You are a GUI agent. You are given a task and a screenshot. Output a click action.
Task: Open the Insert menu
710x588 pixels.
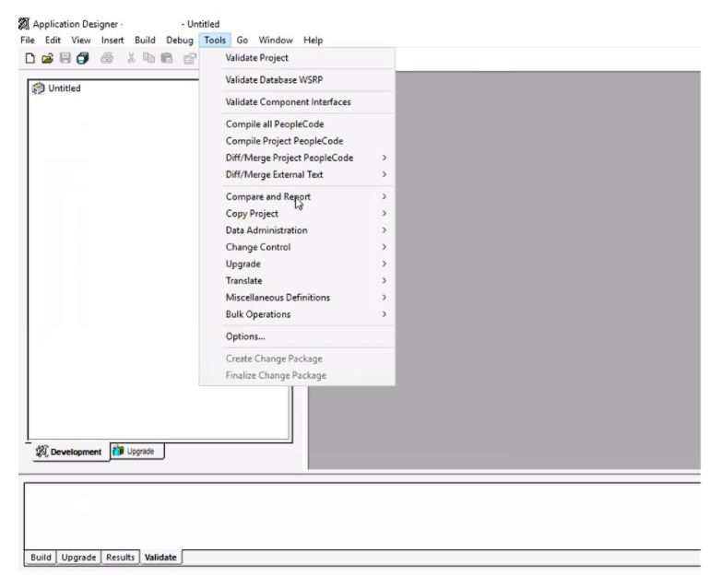112,40
